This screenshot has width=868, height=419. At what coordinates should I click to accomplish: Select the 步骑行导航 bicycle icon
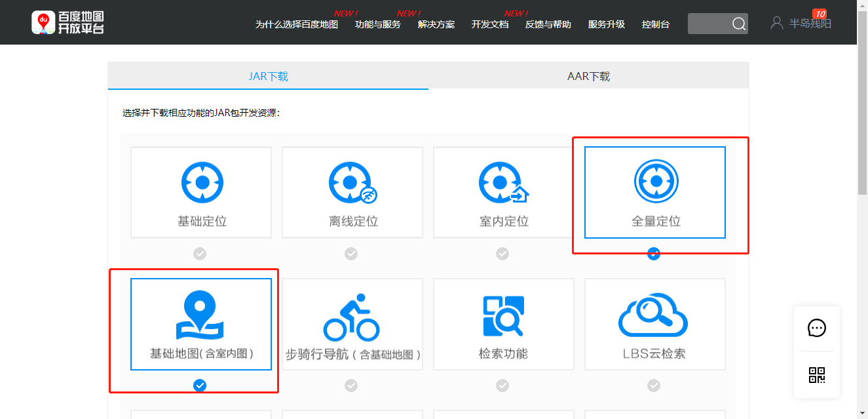(x=352, y=317)
